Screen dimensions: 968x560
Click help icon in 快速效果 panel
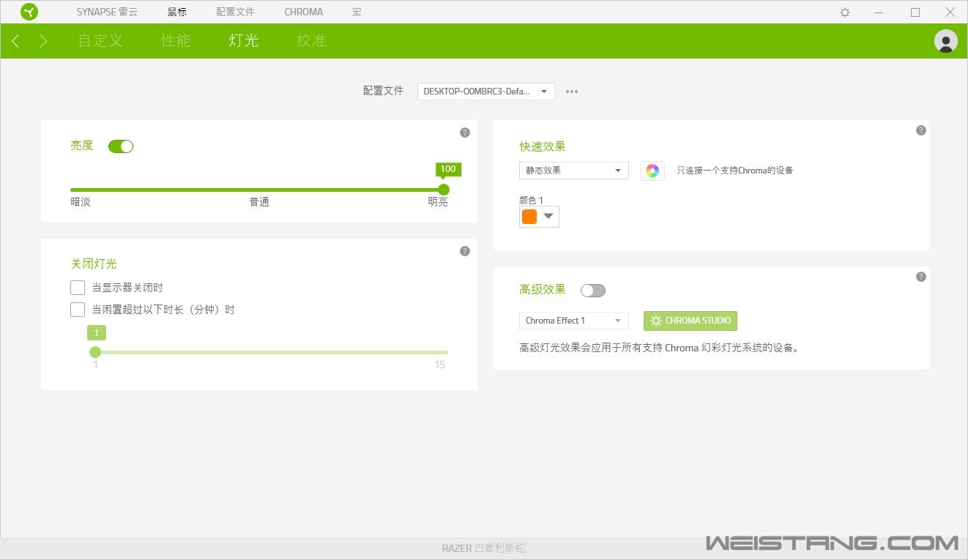(921, 130)
